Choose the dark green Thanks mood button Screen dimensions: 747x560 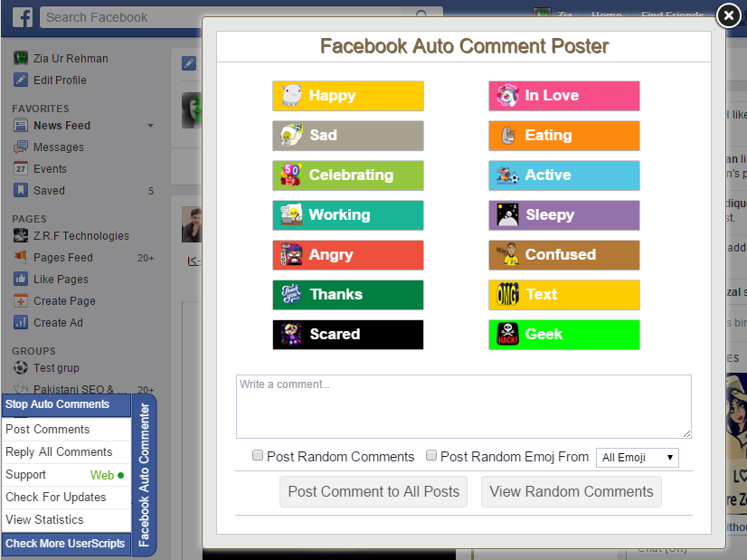tap(348, 295)
